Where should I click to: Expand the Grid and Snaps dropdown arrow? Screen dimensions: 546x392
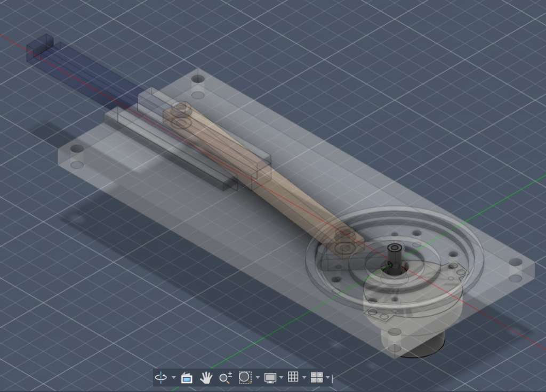coord(304,378)
